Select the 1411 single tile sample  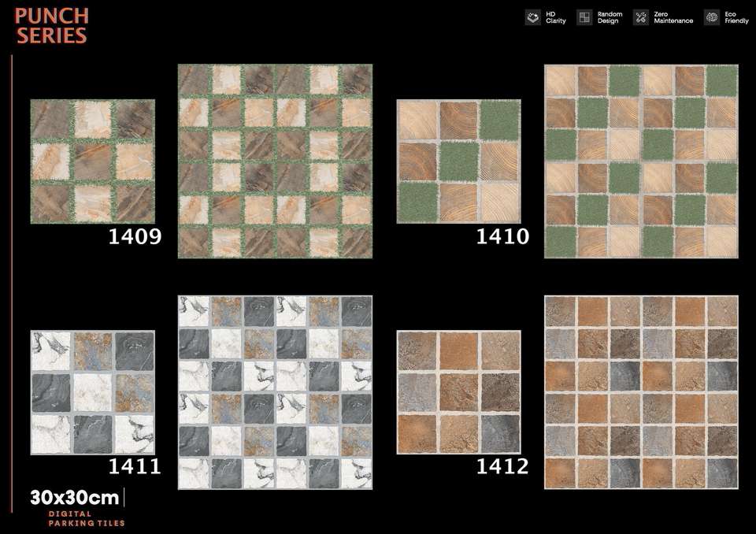[x=92, y=392]
